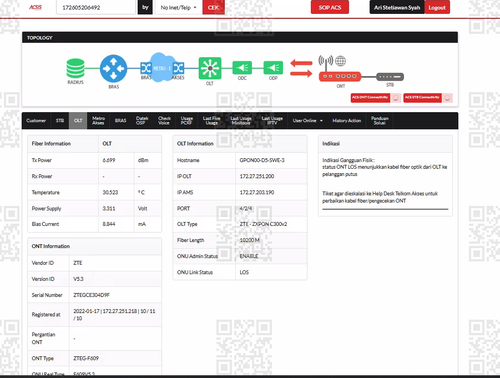Click the Logout button
This screenshot has height=378, width=500.
coord(437,7)
